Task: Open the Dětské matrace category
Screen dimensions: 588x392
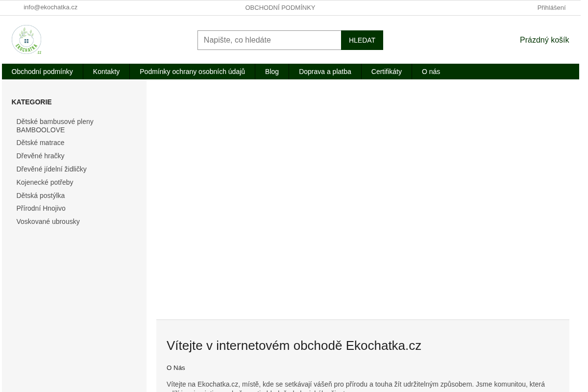Action: coord(40,143)
